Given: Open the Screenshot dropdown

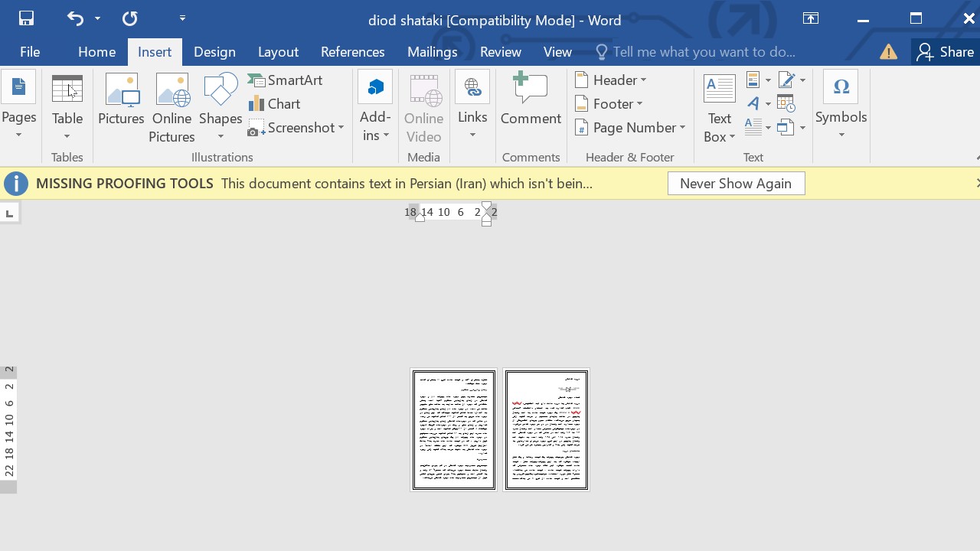Looking at the screenshot, I should coord(296,128).
